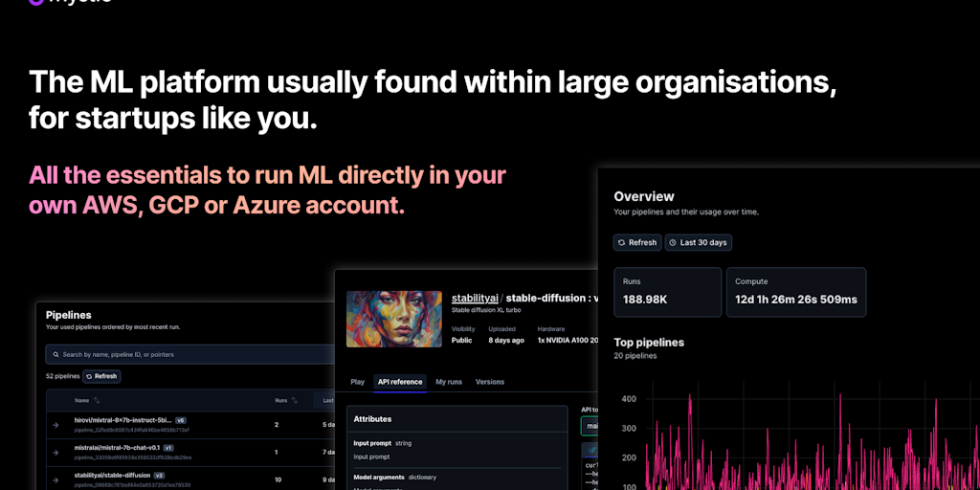Click the v3 version badge
The image size is (980, 490).
160,475
